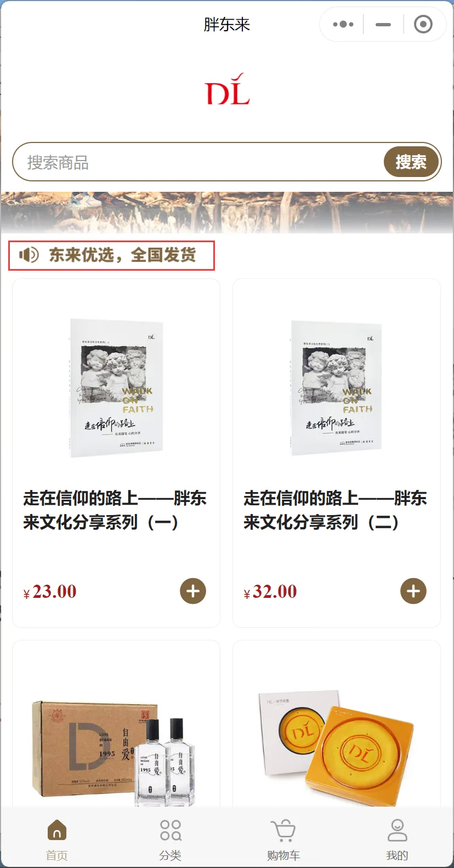Viewport: 454px width, 868px height.
Task: Add the ¥23.00 book to cart
Action: click(193, 591)
